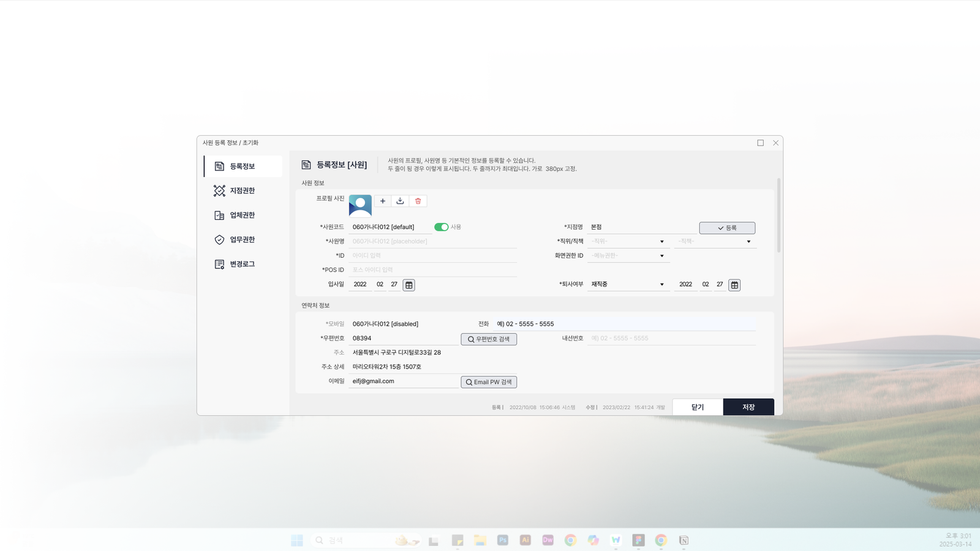This screenshot has height=551, width=980.
Task: Open the 직책 dropdown
Action: pyautogui.click(x=715, y=241)
